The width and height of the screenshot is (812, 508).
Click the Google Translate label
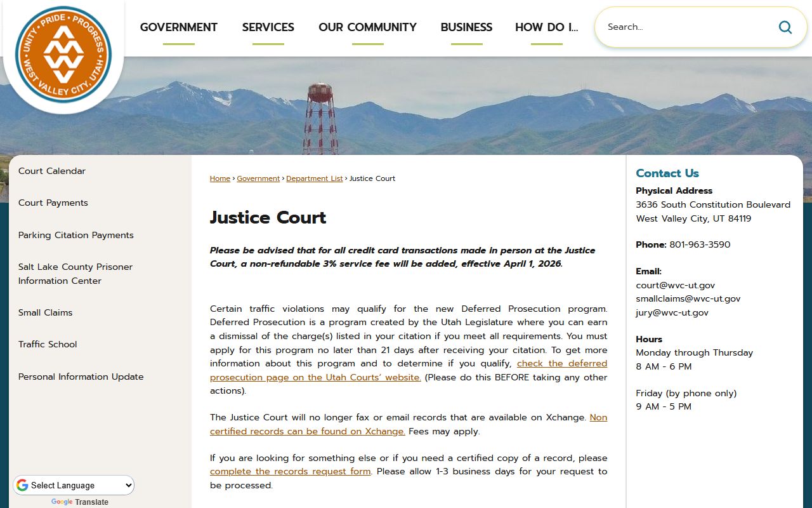pyautogui.click(x=80, y=502)
